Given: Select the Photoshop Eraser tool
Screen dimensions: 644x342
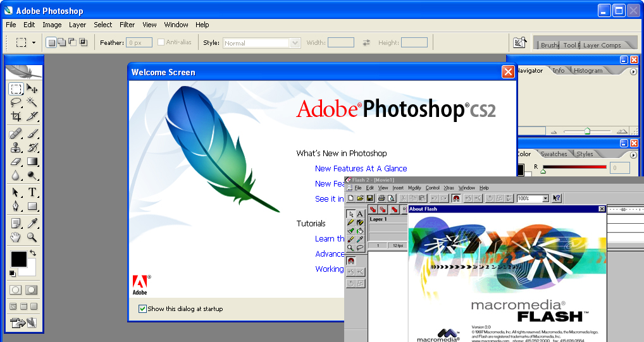Looking at the screenshot, I should (x=16, y=161).
